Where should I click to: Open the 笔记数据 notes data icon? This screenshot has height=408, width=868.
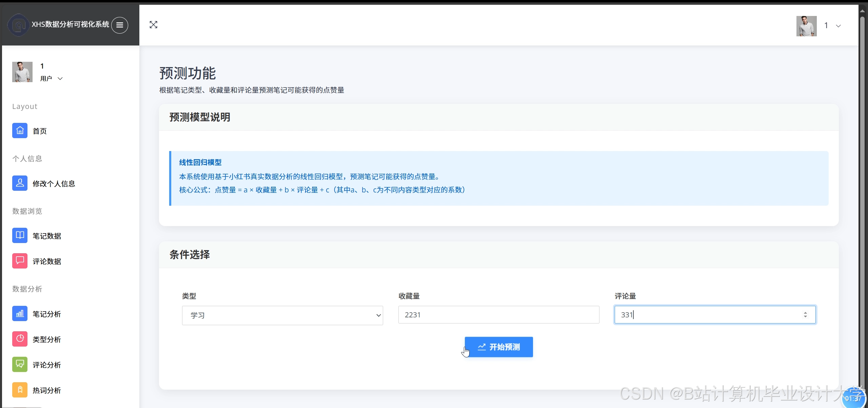20,235
